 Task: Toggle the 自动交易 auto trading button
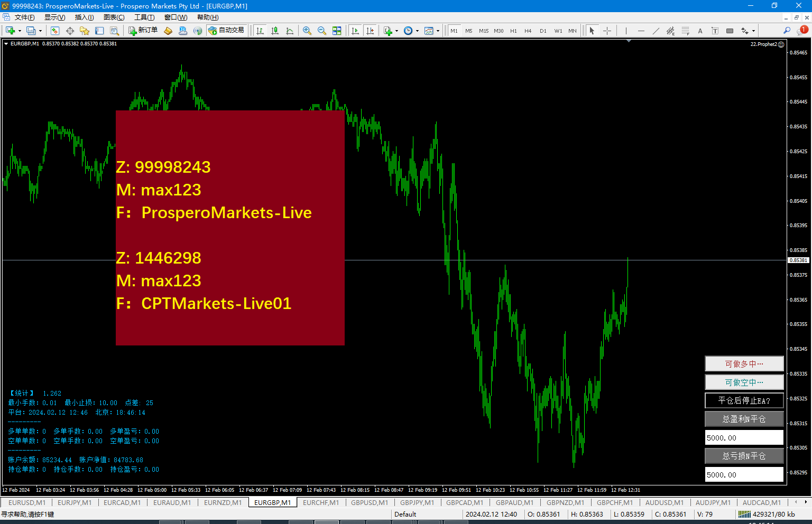click(x=227, y=31)
